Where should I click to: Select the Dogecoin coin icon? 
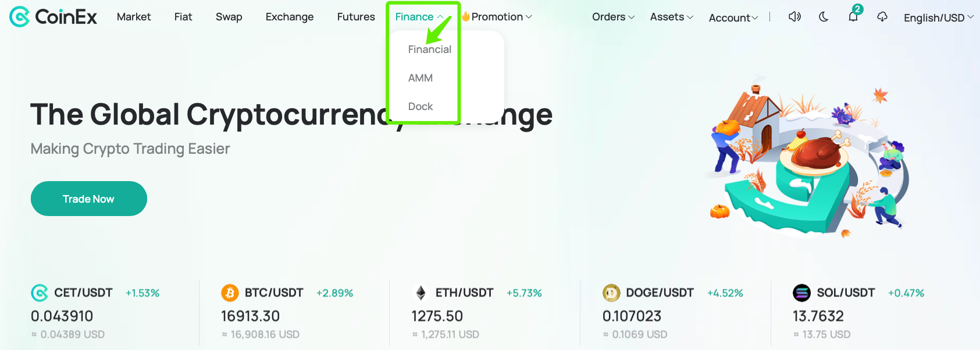611,292
